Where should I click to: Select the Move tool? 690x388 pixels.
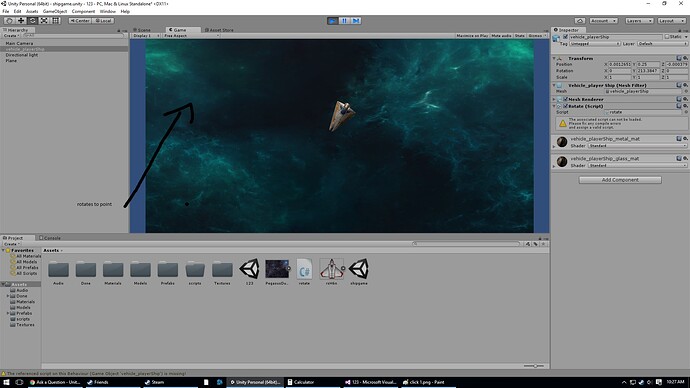[x=21, y=21]
